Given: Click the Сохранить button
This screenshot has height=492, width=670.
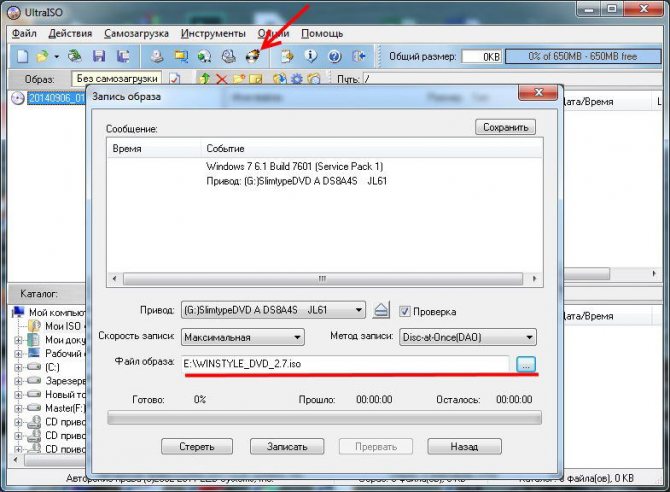Looking at the screenshot, I should (x=505, y=127).
